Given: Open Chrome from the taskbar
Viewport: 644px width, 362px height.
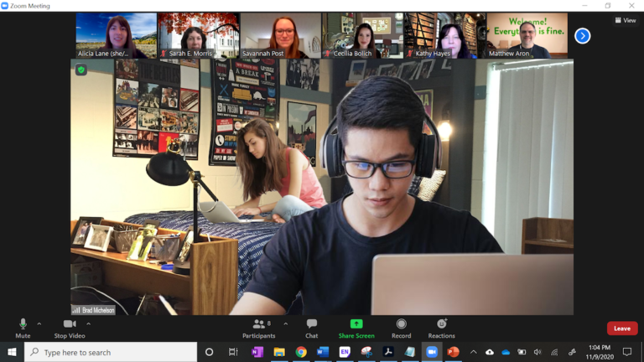Looking at the screenshot, I should 301,352.
